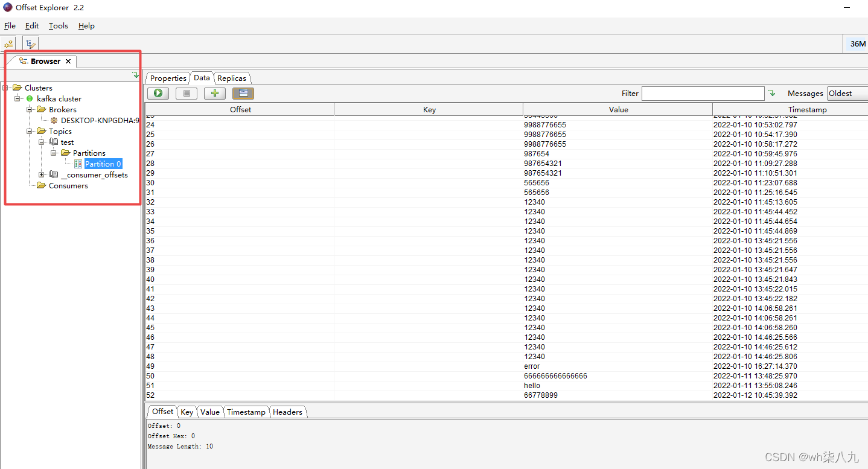Click the Consumers folder icon

click(41, 185)
